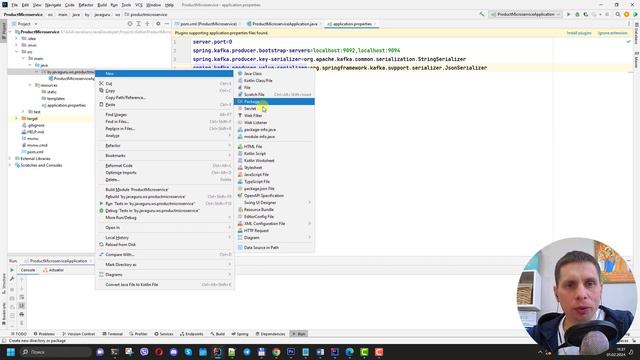
Task: Open the VCS menu in menu bar
Action: point(139,5)
